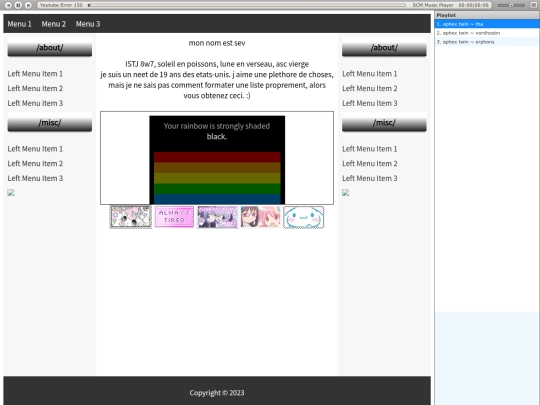Click the previous track button in music player

9,5
